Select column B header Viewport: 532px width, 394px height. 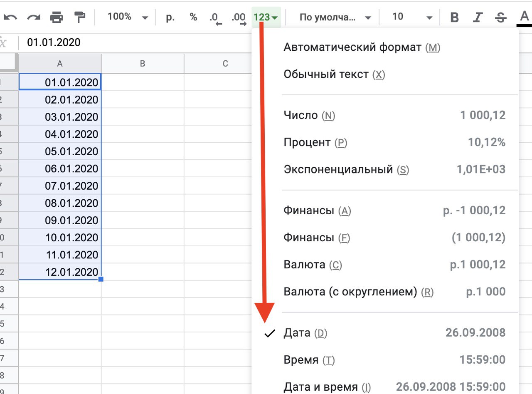point(143,64)
